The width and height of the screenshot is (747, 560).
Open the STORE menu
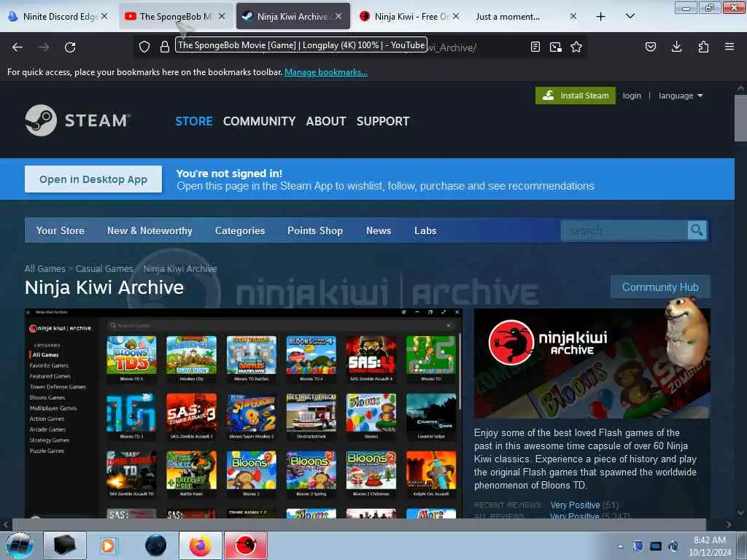pos(193,122)
